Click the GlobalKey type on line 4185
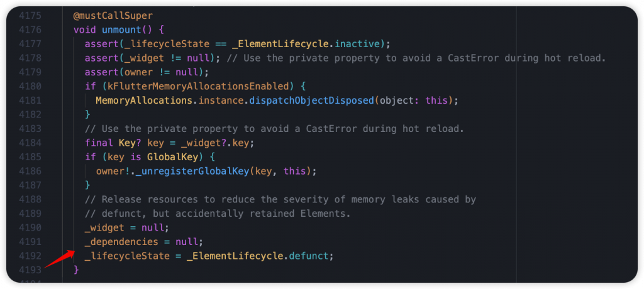The height and width of the screenshot is (289, 644). point(178,157)
